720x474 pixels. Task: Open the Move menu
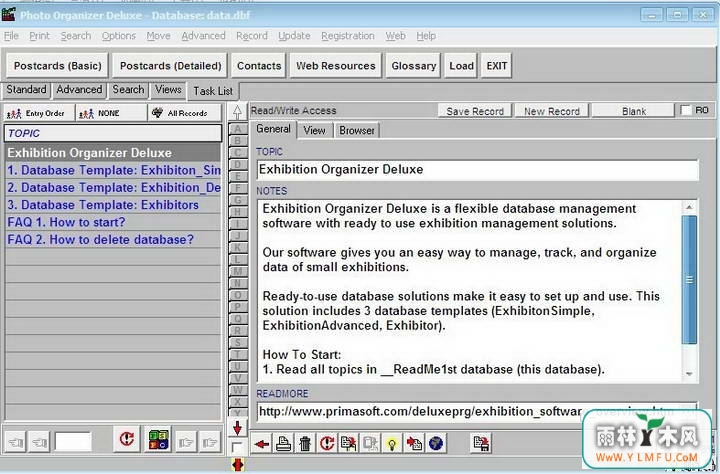[x=158, y=36]
